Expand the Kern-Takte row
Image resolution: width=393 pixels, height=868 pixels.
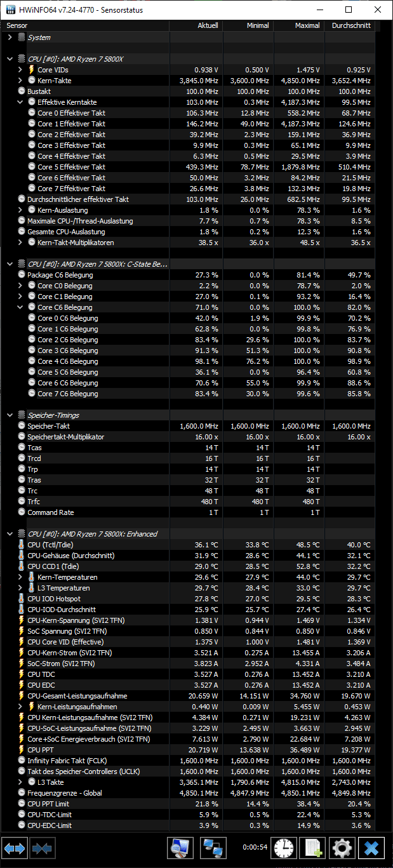20,80
